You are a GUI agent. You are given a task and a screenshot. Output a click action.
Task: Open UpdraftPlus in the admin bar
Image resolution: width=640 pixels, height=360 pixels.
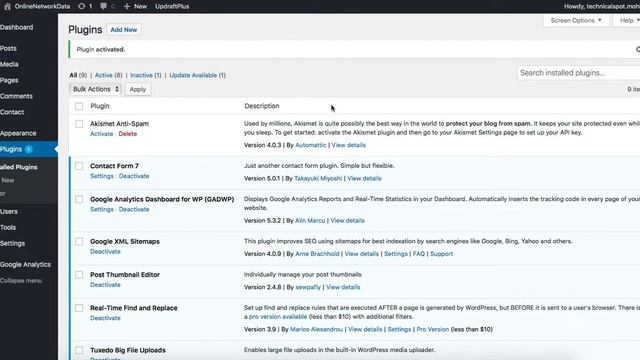click(x=172, y=6)
